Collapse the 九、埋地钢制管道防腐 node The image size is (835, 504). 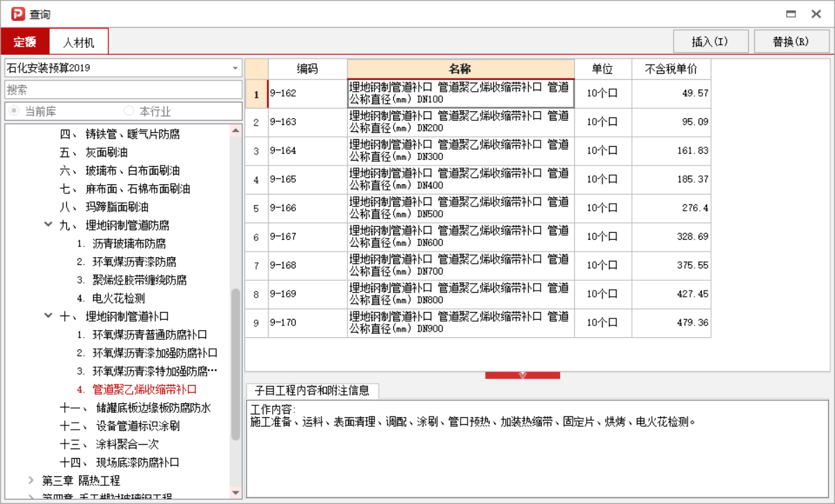pos(48,225)
